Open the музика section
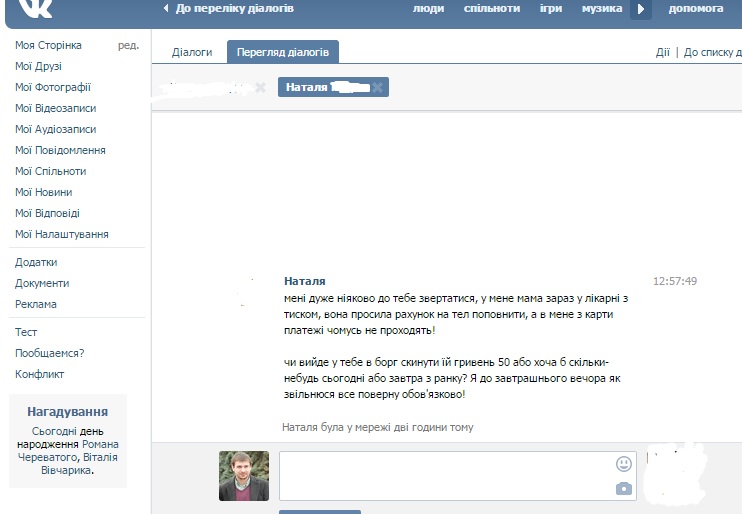 (x=602, y=9)
